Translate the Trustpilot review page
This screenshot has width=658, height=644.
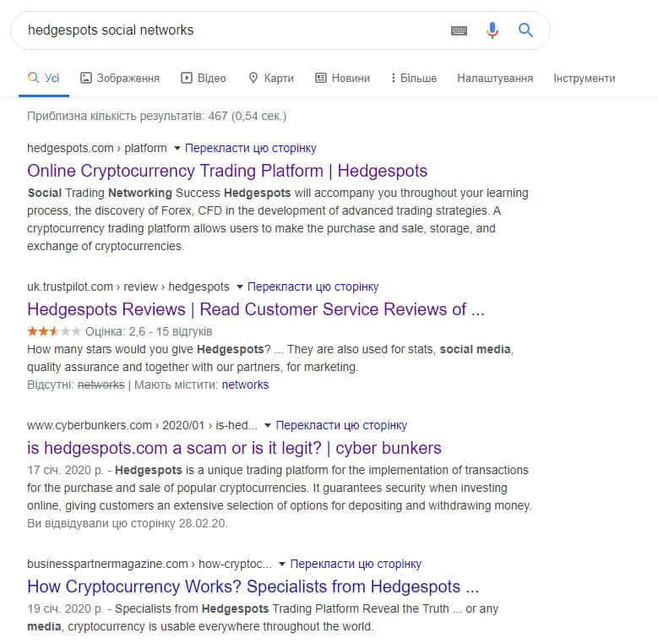pyautogui.click(x=313, y=287)
